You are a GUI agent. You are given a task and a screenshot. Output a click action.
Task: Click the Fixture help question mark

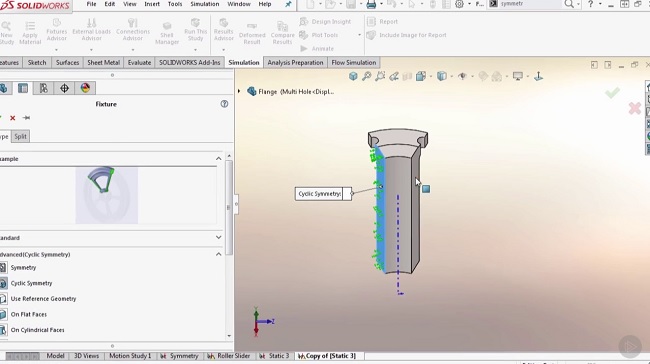[224, 104]
